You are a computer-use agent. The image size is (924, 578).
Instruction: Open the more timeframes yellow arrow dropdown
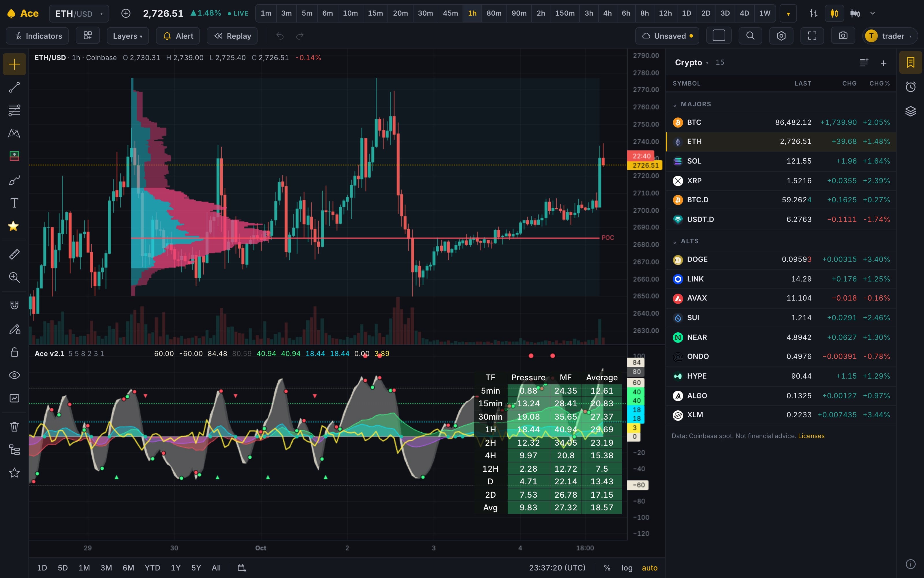[x=788, y=13]
